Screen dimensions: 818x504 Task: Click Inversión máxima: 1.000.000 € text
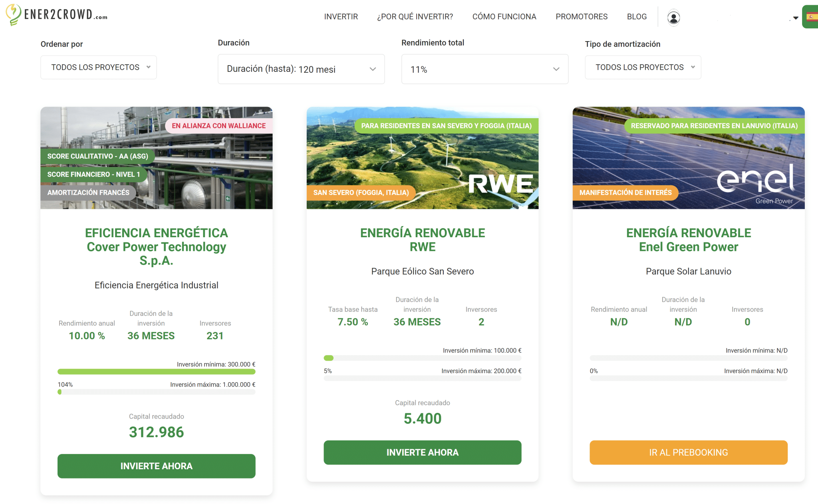tap(213, 385)
